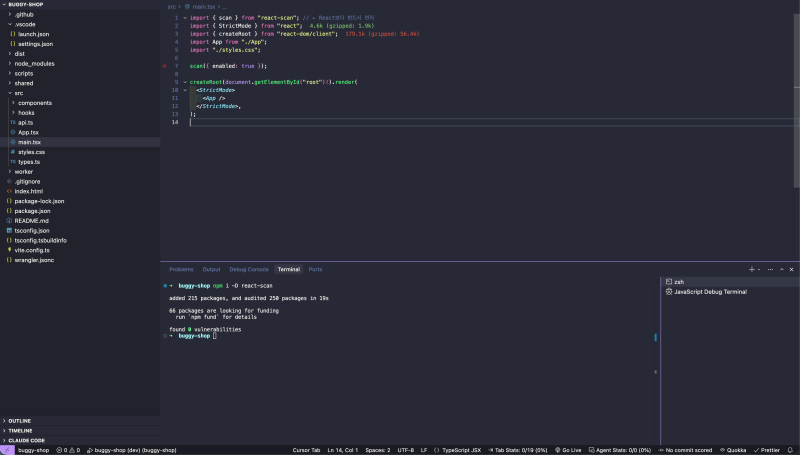Click the terminal scrollbar marker
Image resolution: width=800 pixels, height=455 pixels.
(x=656, y=337)
